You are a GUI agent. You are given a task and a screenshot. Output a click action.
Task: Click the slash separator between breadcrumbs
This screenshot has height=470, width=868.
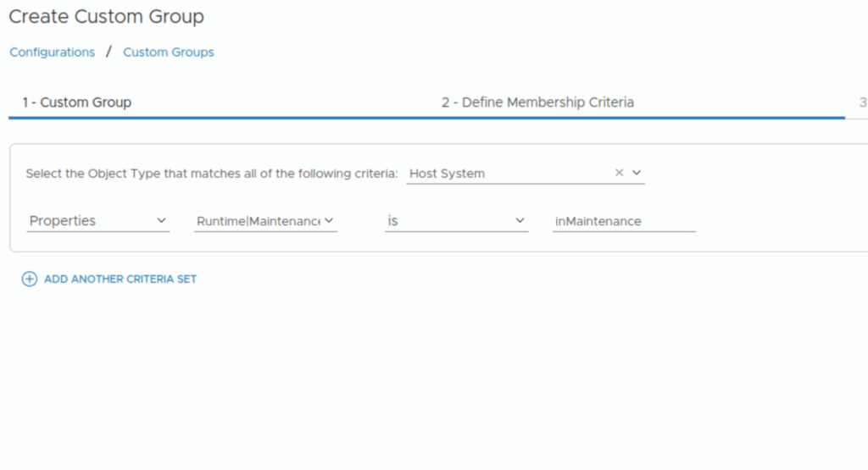(x=108, y=52)
